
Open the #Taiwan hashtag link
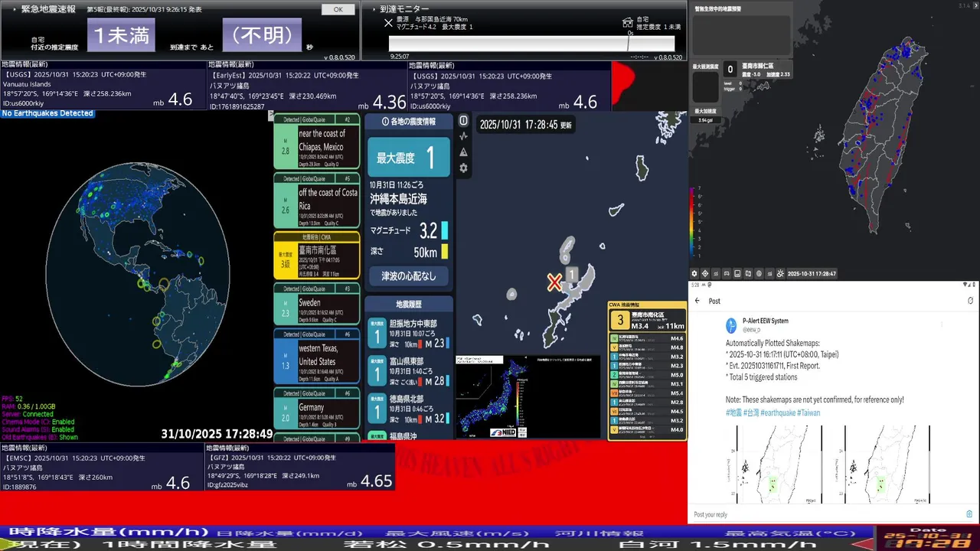click(x=808, y=412)
